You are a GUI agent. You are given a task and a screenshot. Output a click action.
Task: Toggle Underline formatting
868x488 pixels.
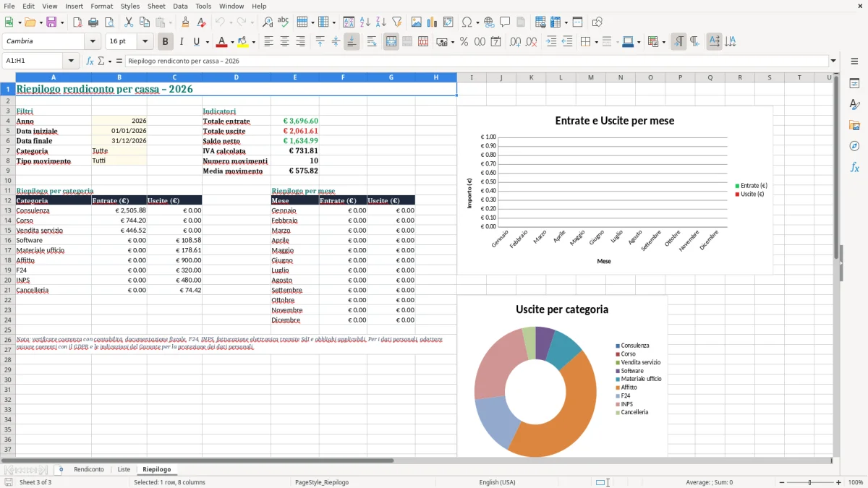click(x=196, y=42)
